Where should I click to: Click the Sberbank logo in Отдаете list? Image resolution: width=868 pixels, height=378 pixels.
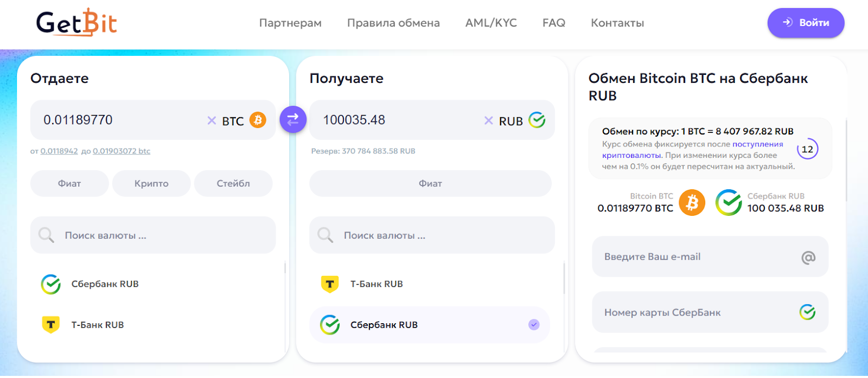51,284
